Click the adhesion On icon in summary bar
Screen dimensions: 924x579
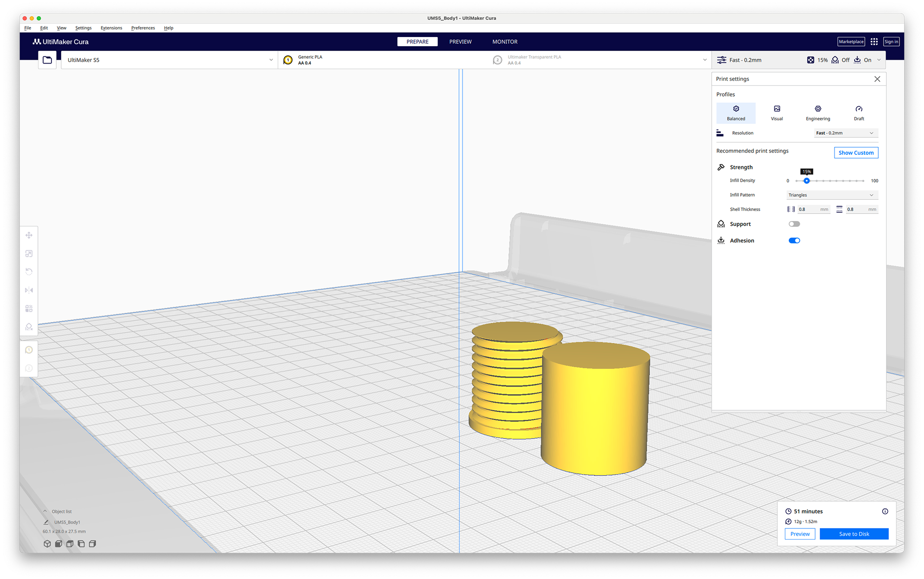point(857,60)
